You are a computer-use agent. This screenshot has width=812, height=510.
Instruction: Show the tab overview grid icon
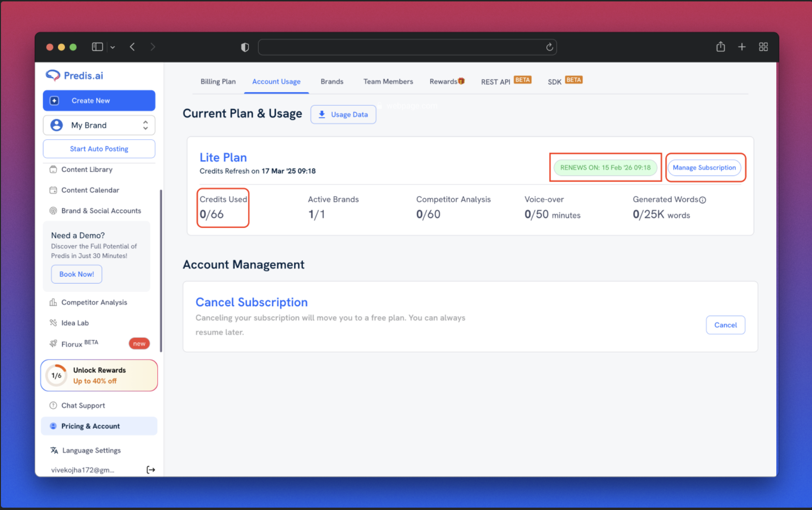click(x=764, y=47)
